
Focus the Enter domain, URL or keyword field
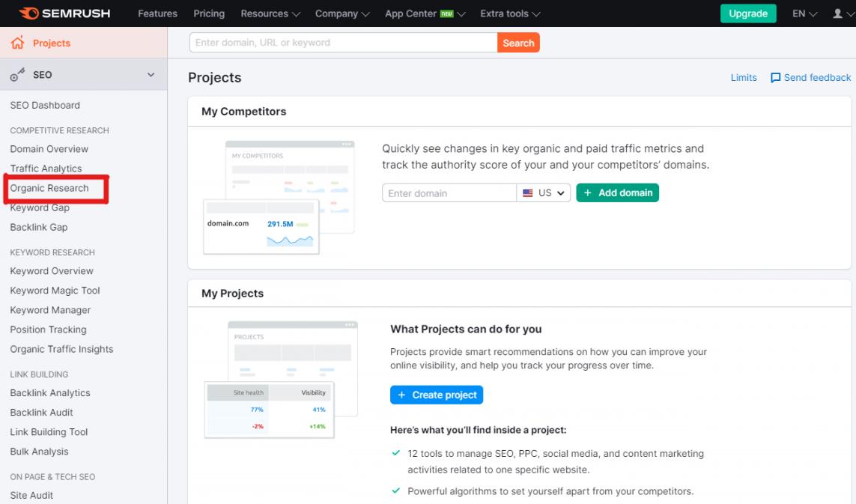pyautogui.click(x=343, y=43)
